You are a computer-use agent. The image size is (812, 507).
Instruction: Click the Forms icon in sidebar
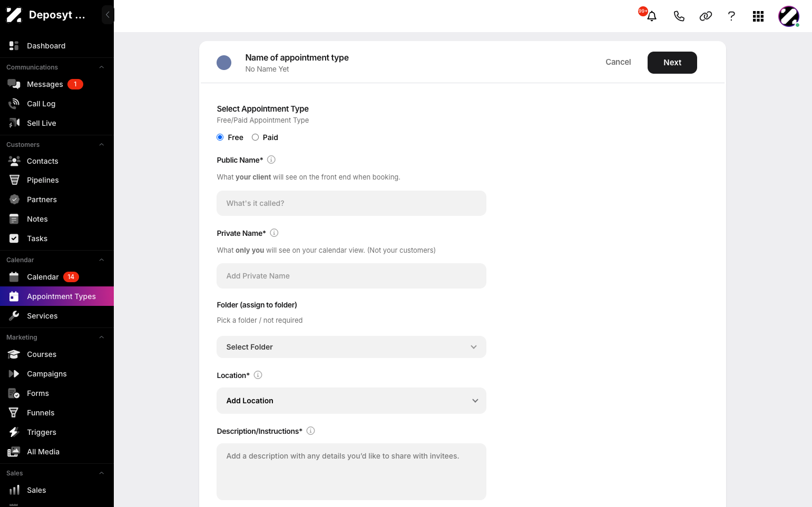click(x=14, y=393)
